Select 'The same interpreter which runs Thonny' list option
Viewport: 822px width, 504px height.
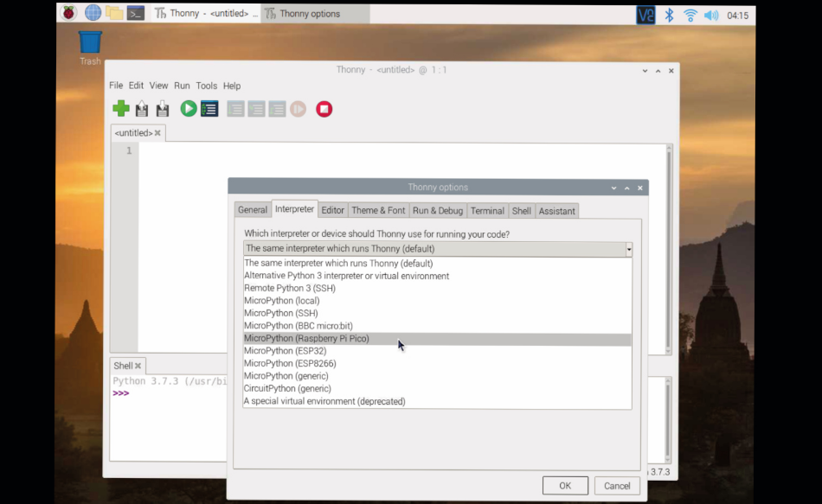pyautogui.click(x=437, y=264)
